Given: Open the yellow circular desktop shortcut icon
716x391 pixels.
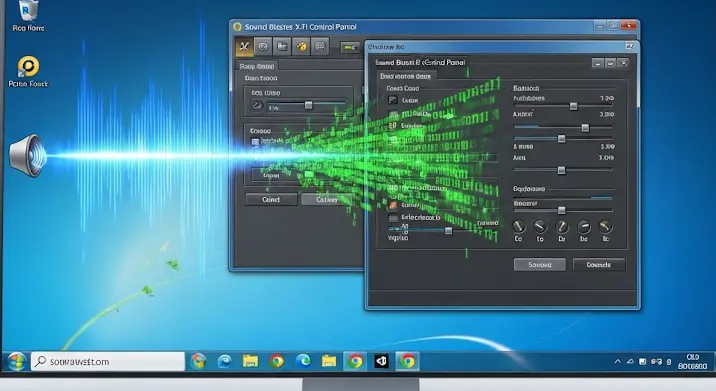Looking at the screenshot, I should (x=28, y=67).
